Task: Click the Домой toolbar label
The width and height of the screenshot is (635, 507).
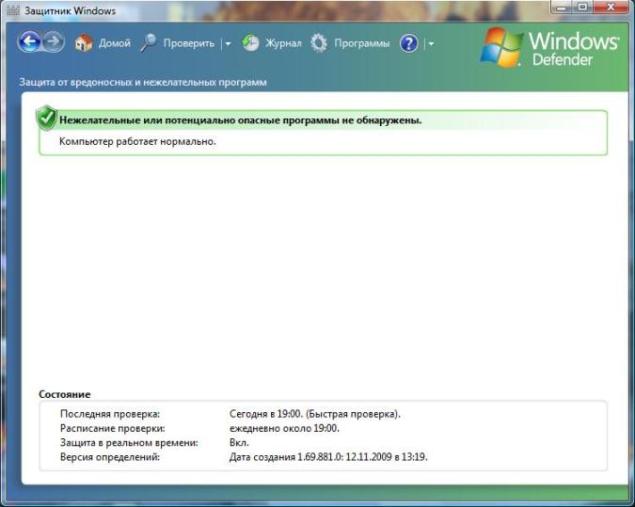Action: (115, 43)
